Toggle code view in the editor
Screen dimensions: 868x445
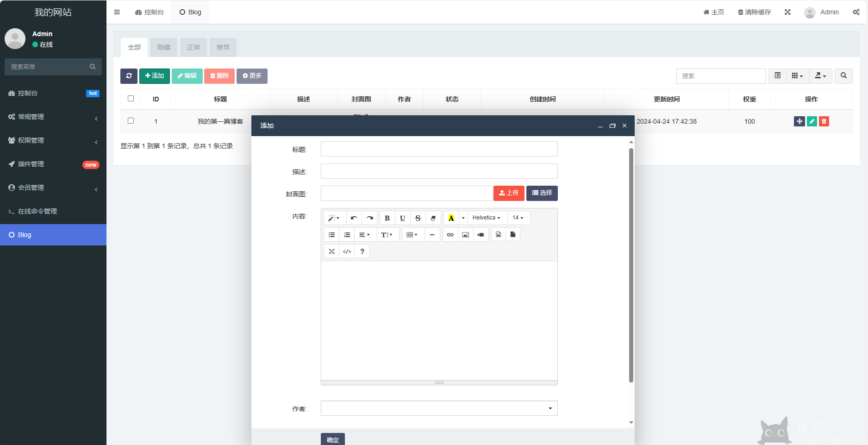pyautogui.click(x=347, y=251)
